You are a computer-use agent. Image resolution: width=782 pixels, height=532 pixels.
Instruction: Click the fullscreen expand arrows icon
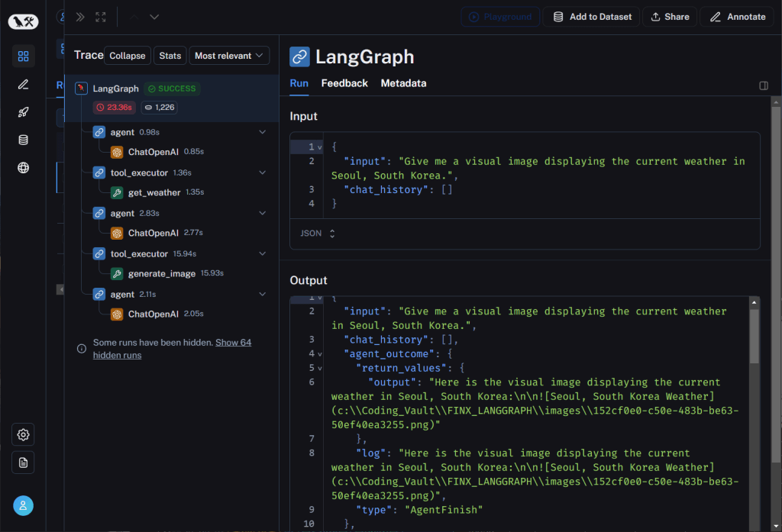point(101,17)
